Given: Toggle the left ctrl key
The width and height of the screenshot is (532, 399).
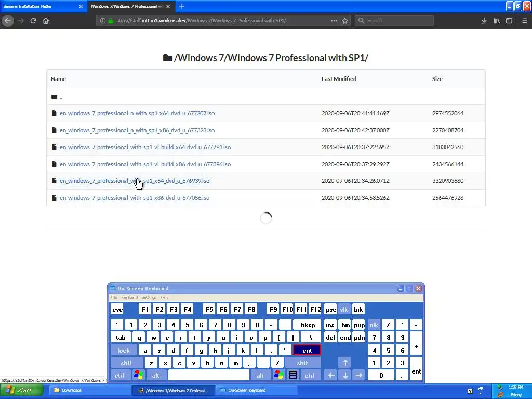Looking at the screenshot, I should coord(119,376).
